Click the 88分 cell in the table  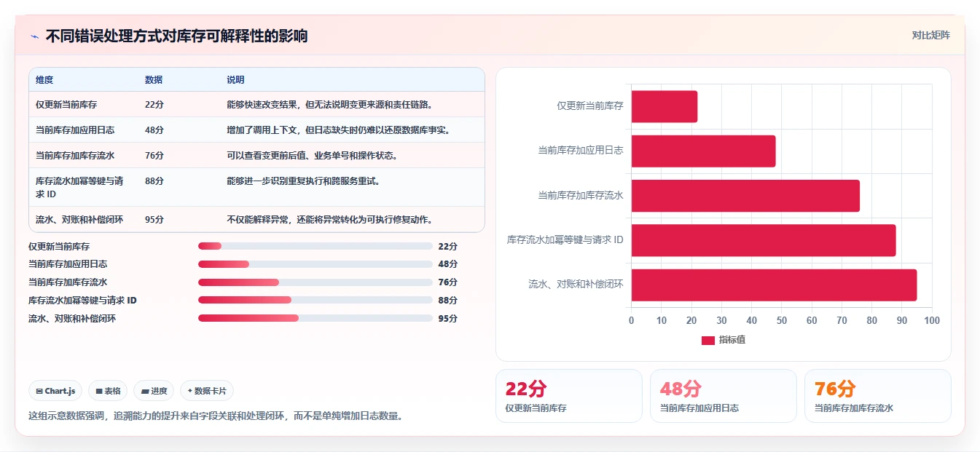coord(154,181)
